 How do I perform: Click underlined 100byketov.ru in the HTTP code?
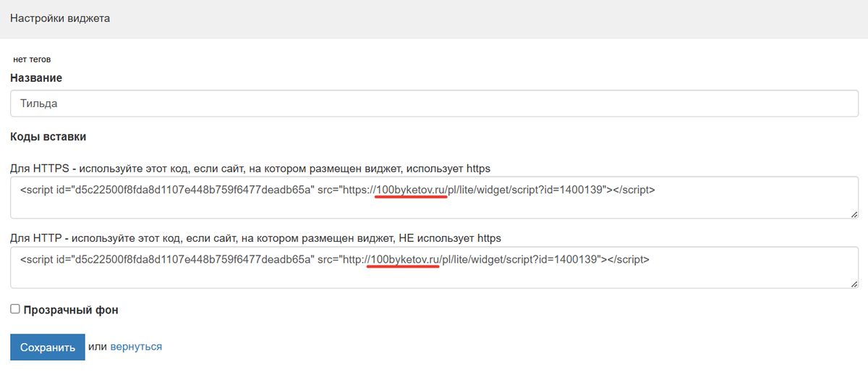click(404, 259)
